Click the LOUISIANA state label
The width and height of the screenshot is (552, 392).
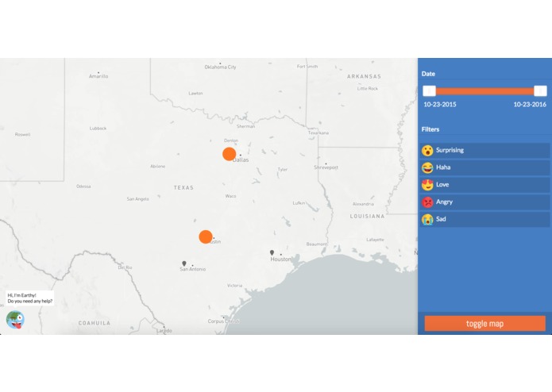[x=367, y=216]
